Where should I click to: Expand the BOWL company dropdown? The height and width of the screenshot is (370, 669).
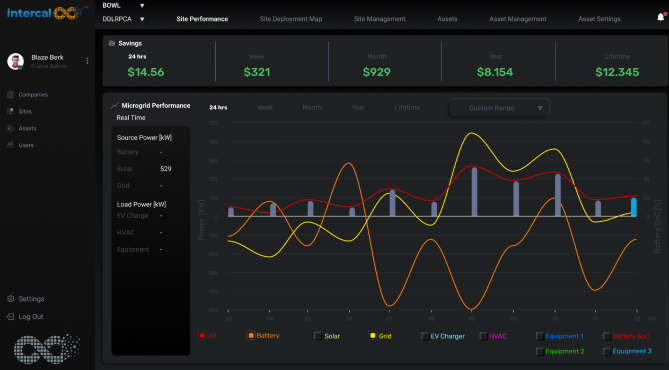(x=142, y=6)
